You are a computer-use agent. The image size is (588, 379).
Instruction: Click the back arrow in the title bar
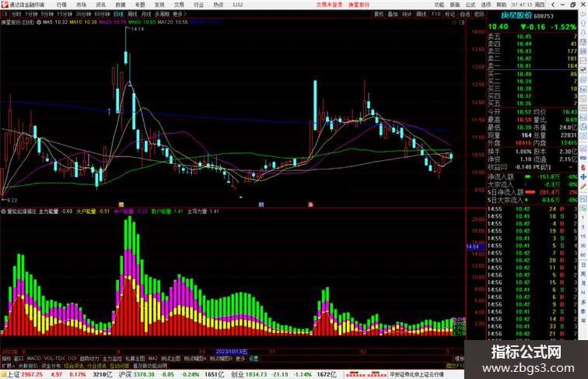coord(553,5)
